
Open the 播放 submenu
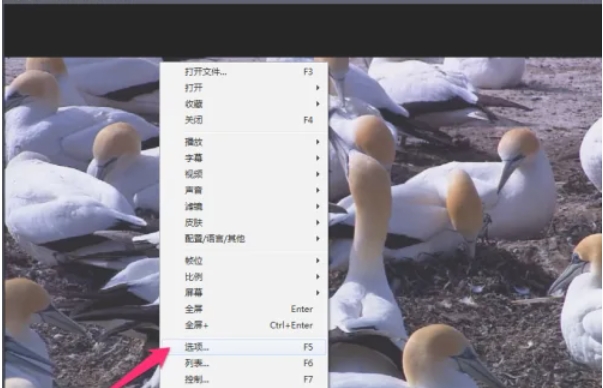[244, 142]
